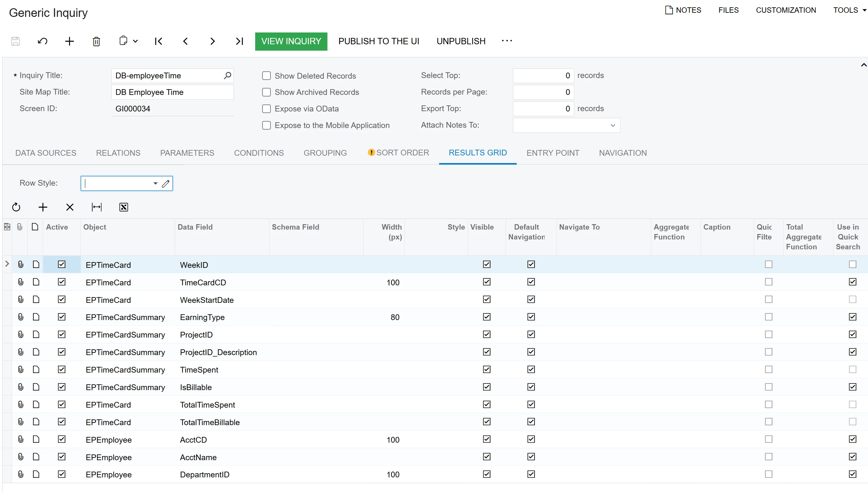Open the clipboard dropdown arrow in toolbar
The width and height of the screenshot is (868, 492).
(x=135, y=41)
